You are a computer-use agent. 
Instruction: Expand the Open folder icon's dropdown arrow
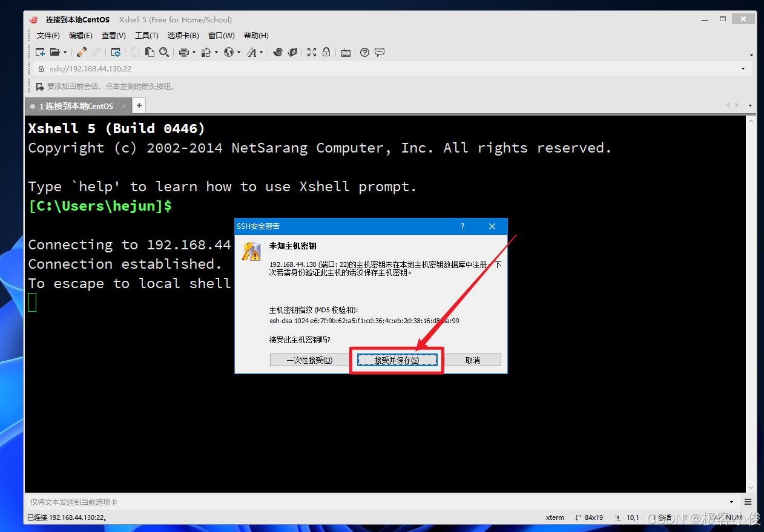(x=65, y=53)
